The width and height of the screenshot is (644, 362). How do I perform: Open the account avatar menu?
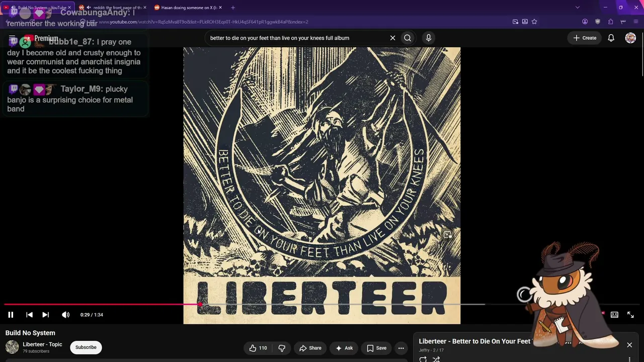630,38
